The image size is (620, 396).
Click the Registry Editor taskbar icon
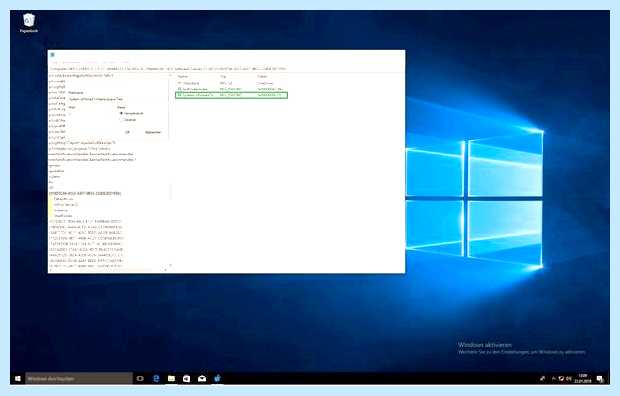[217, 379]
